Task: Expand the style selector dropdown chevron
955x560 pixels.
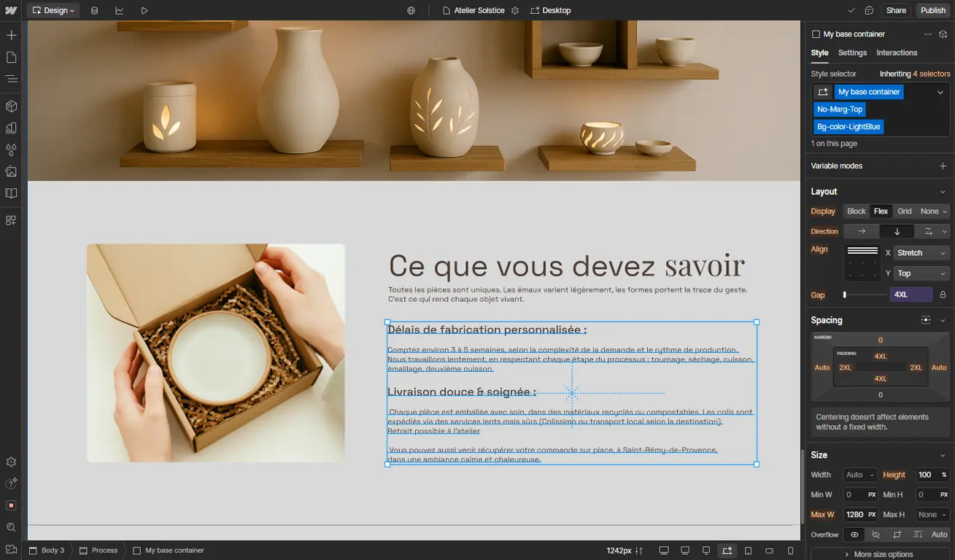Action: point(940,92)
